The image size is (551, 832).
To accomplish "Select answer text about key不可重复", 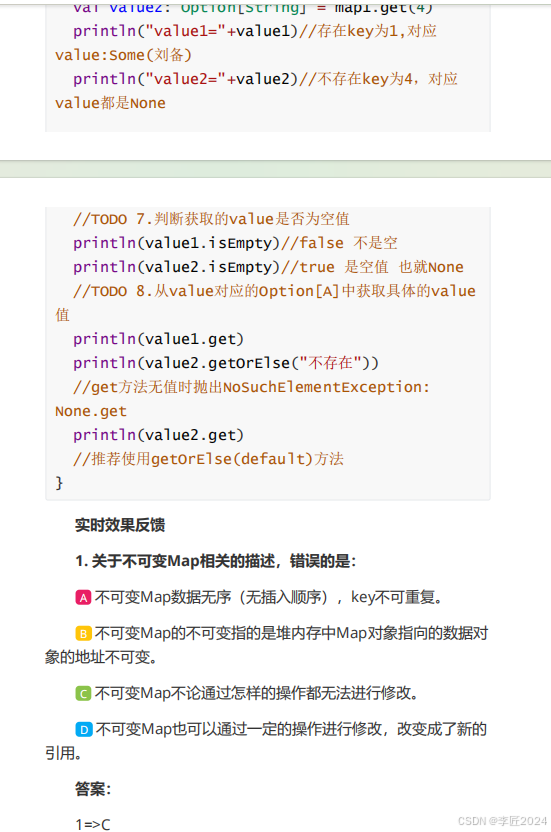I will click(269, 597).
